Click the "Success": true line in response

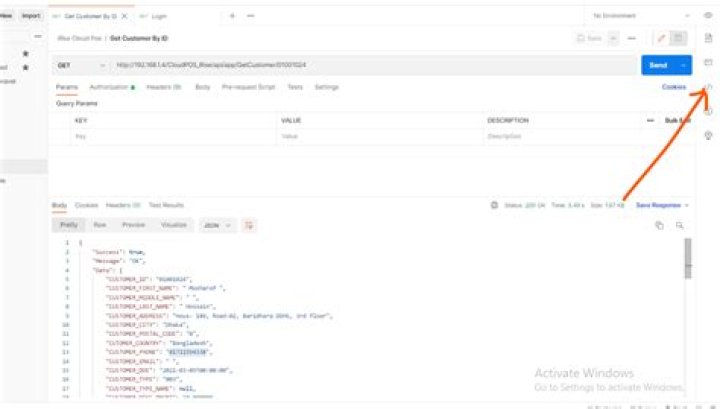point(119,252)
